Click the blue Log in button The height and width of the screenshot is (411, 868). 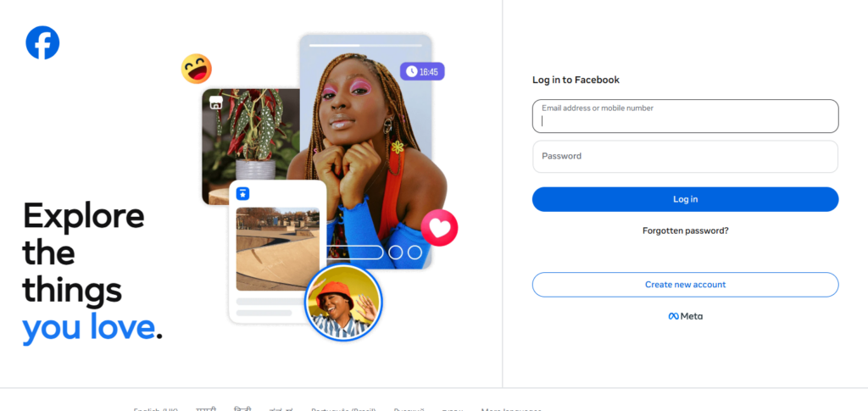point(685,199)
